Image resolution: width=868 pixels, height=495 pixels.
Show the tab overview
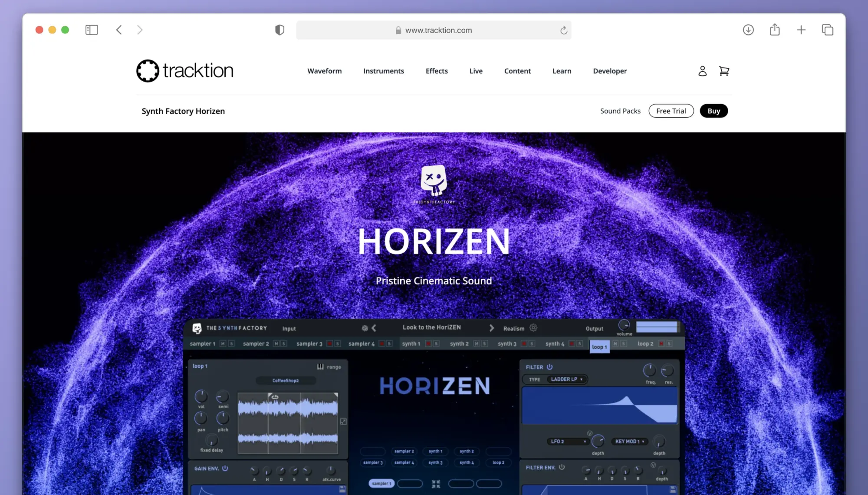(x=828, y=30)
